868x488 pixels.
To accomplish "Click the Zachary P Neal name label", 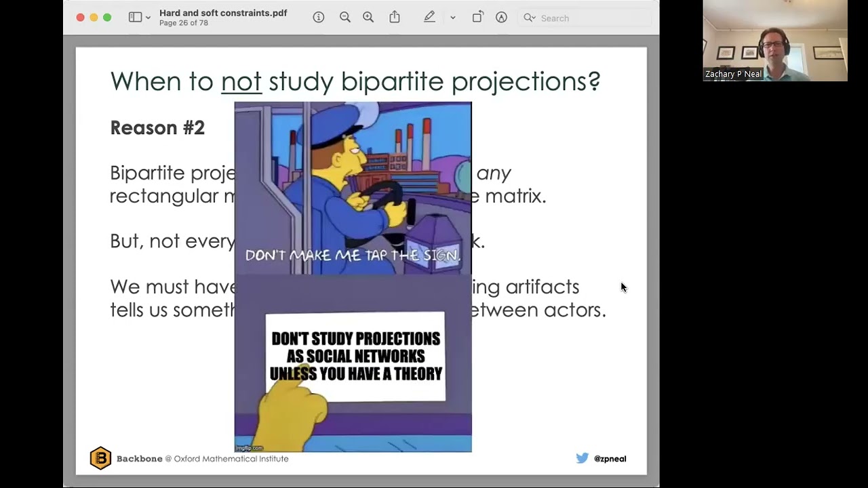I will pos(734,74).
